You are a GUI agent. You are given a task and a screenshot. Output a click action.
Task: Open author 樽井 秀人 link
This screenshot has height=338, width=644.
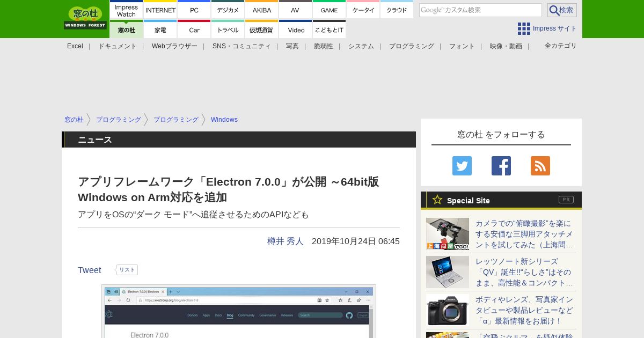(x=286, y=241)
